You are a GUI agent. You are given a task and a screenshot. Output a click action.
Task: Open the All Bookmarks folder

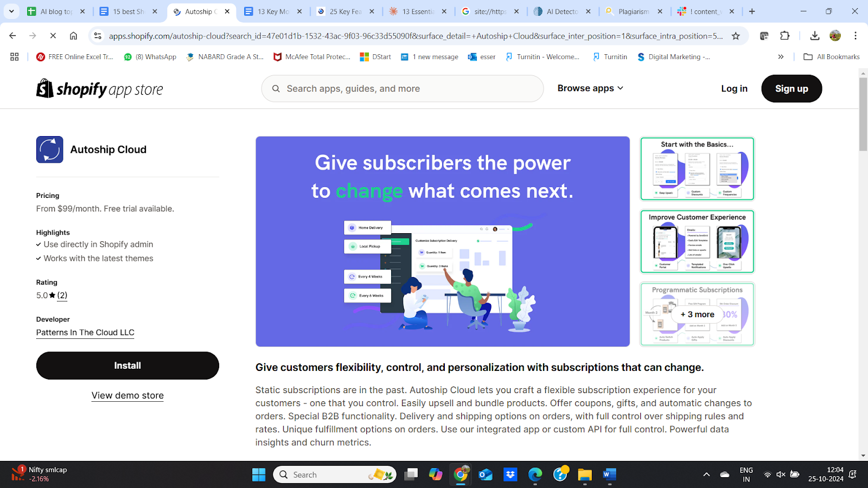(x=832, y=56)
